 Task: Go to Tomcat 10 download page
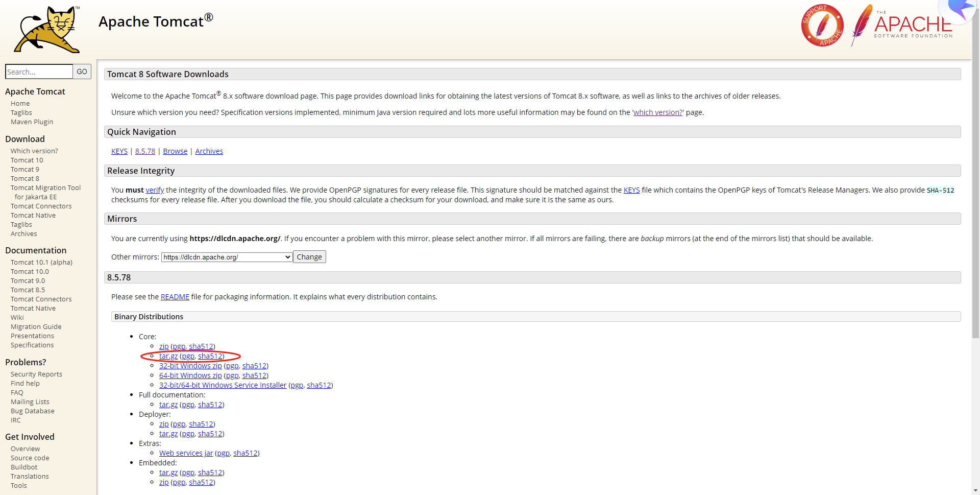coord(27,160)
